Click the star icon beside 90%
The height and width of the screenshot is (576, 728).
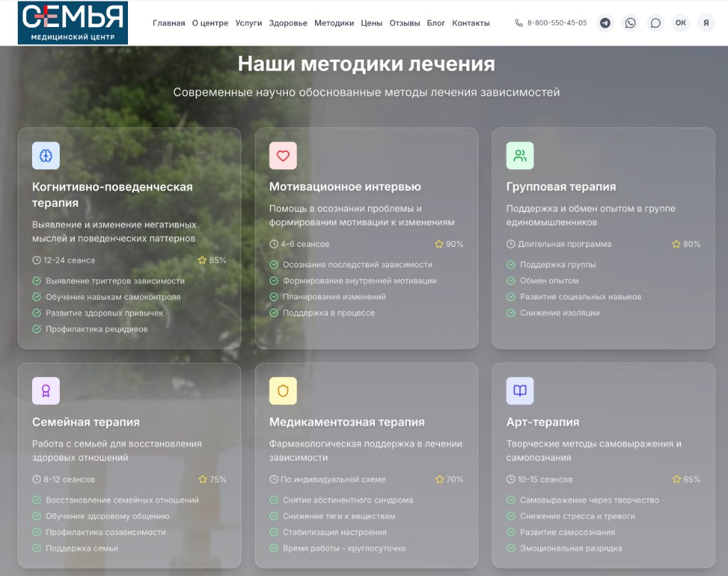point(439,244)
